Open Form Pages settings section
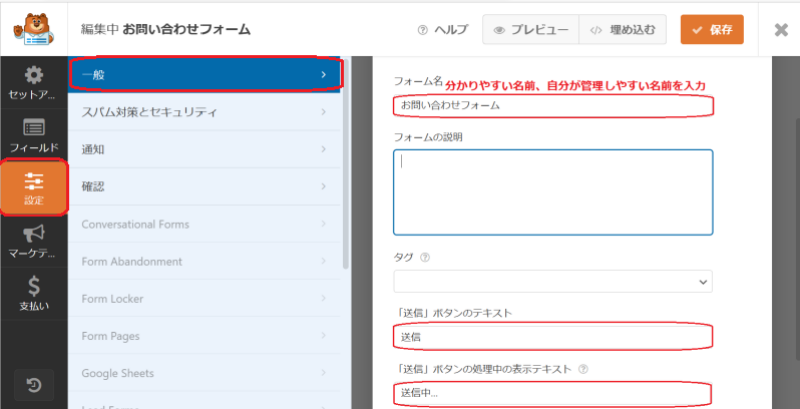800x409 pixels. tap(204, 336)
